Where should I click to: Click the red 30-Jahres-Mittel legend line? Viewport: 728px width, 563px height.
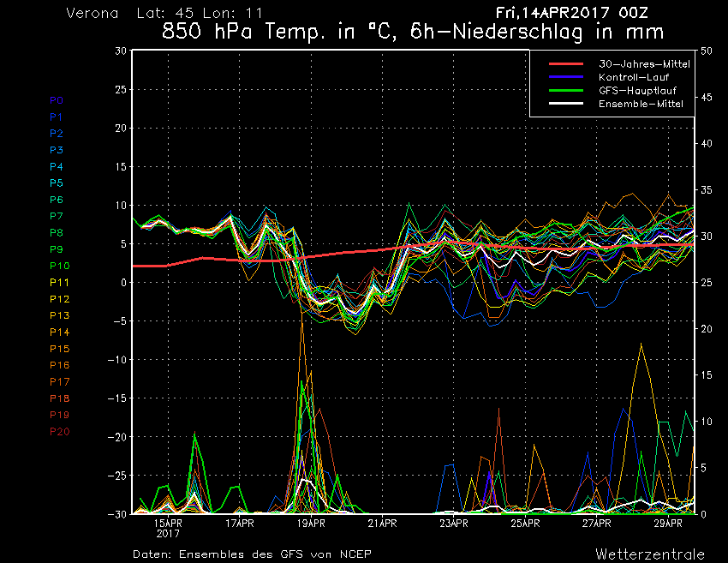pos(565,64)
